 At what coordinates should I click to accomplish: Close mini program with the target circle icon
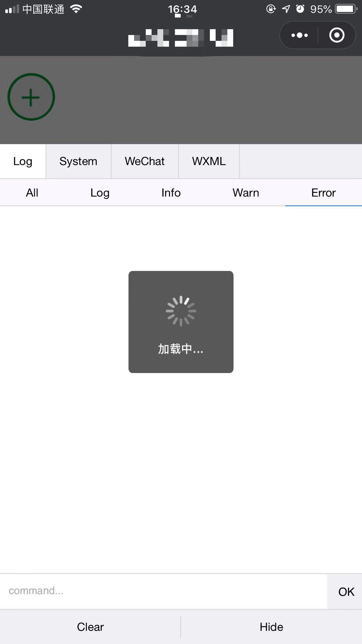point(337,35)
